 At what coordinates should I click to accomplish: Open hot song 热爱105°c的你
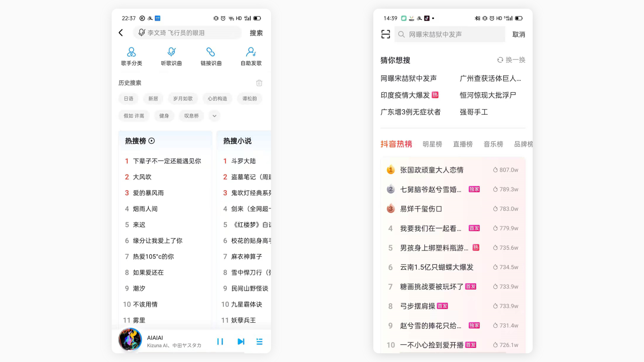click(x=153, y=257)
